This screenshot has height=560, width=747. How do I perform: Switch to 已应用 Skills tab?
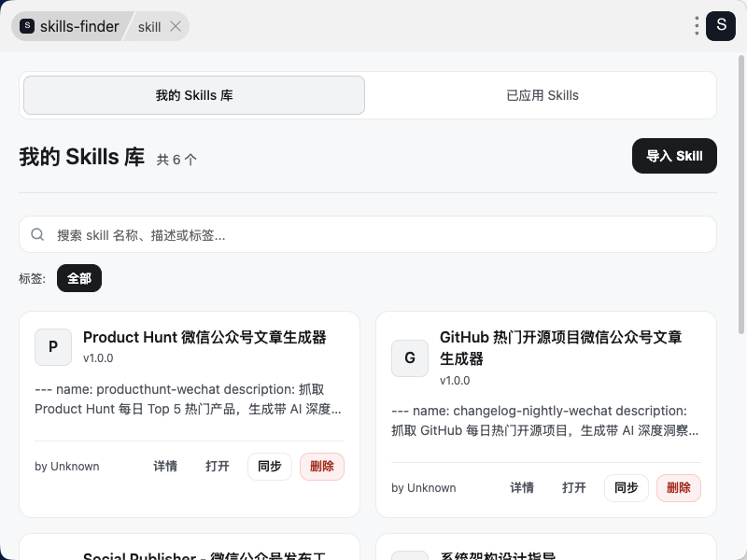(542, 95)
